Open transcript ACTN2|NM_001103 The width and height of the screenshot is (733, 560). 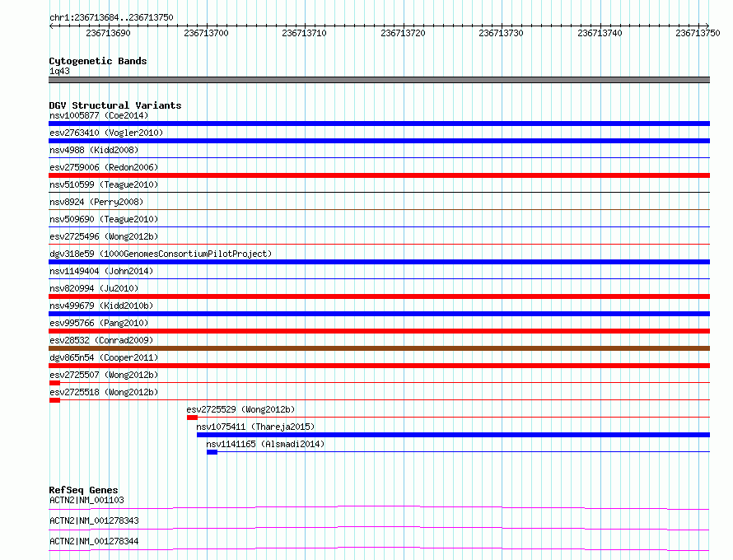pyautogui.click(x=86, y=500)
